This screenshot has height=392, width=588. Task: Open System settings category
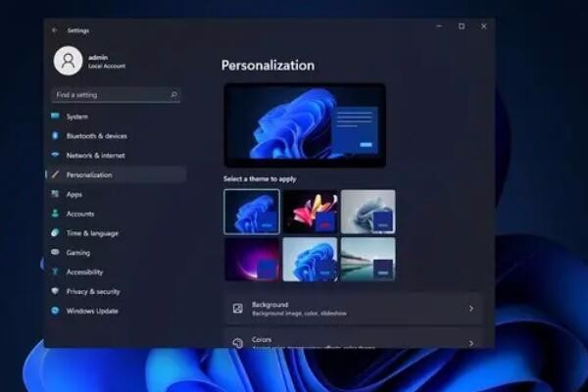point(117,117)
